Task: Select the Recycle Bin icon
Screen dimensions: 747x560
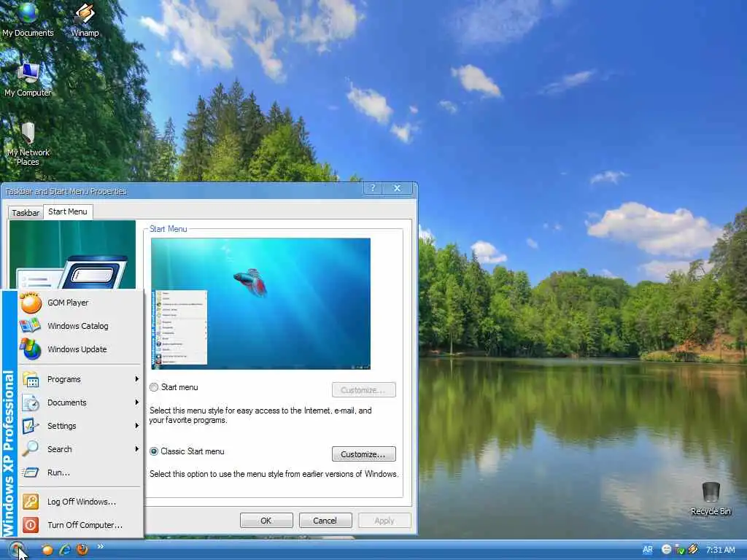Action: [x=711, y=498]
